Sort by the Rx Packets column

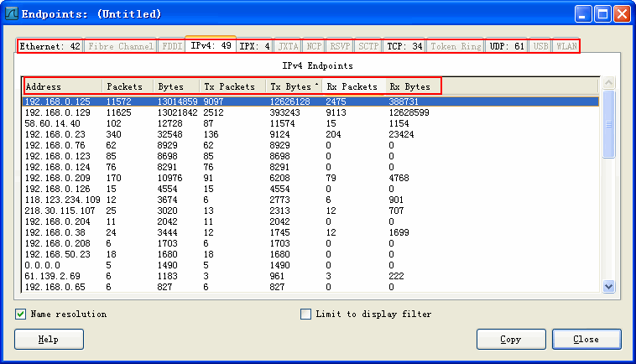point(352,86)
